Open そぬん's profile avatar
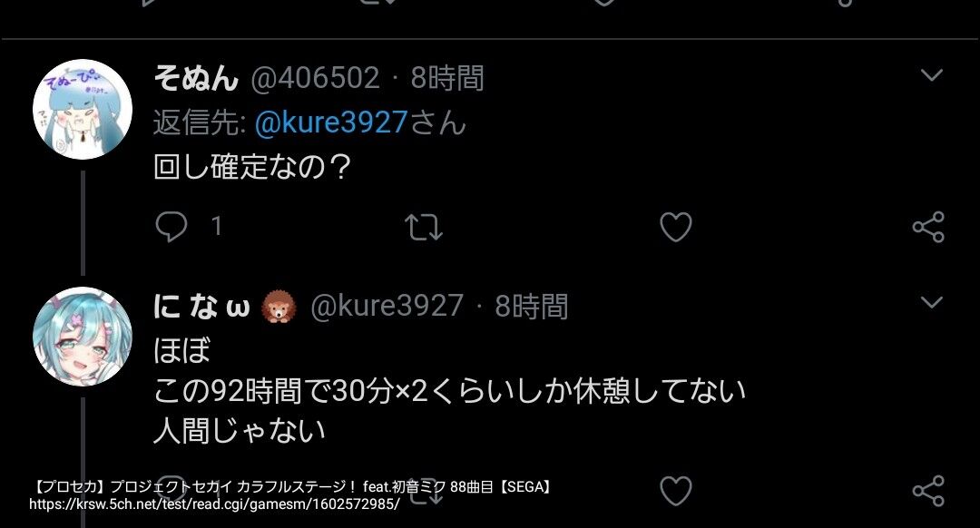The height and width of the screenshot is (528, 980). coord(82,109)
